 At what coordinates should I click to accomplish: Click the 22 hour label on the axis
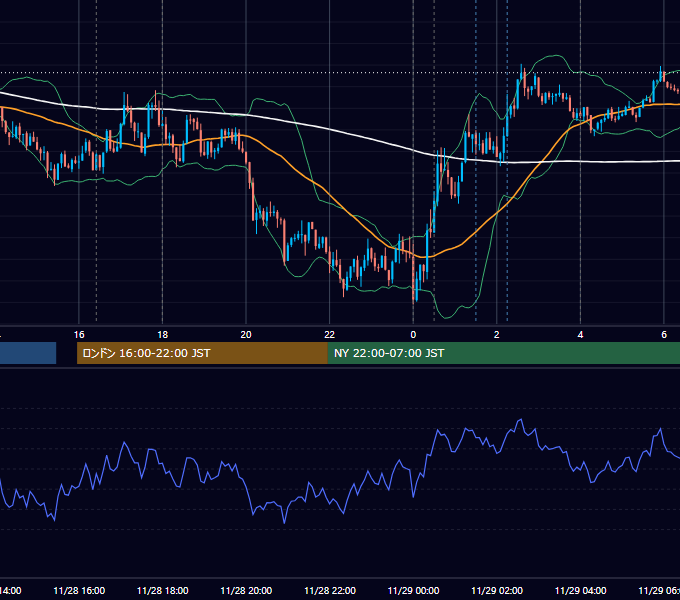(x=330, y=335)
